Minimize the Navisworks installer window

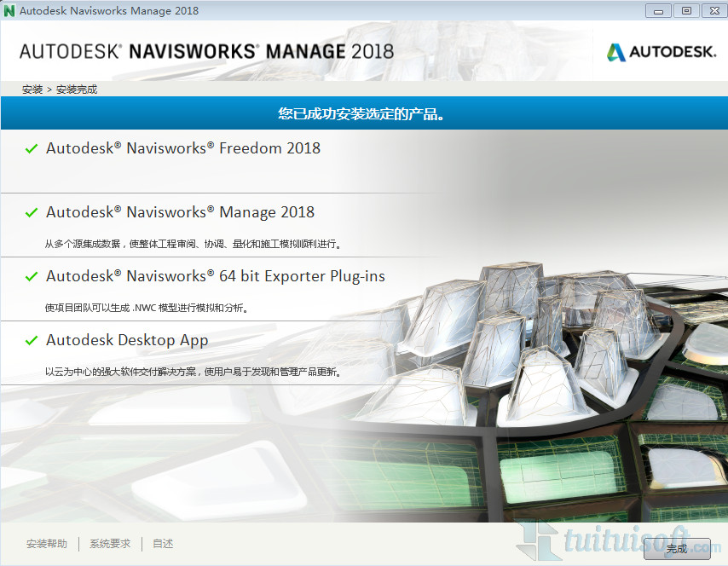[x=658, y=10]
